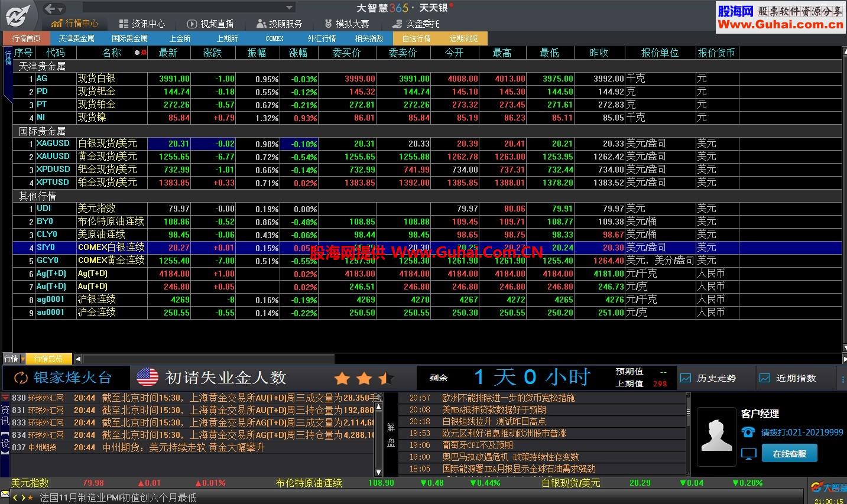
Task: Click down arrow of news list scrollbar
Action: 379,472
